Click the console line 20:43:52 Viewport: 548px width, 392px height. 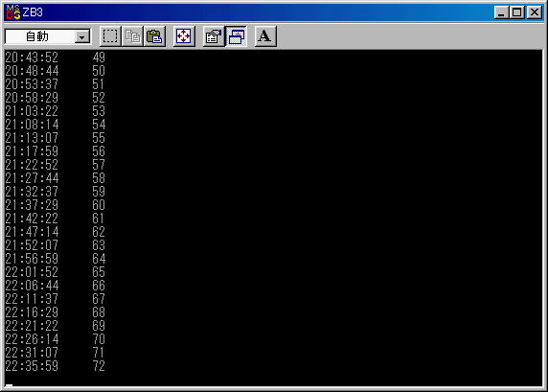55,58
